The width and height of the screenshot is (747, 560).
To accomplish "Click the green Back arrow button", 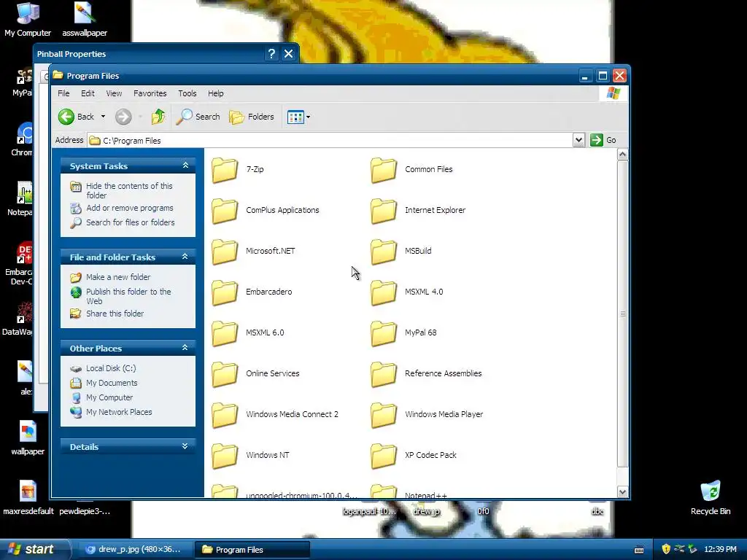I will tap(66, 117).
